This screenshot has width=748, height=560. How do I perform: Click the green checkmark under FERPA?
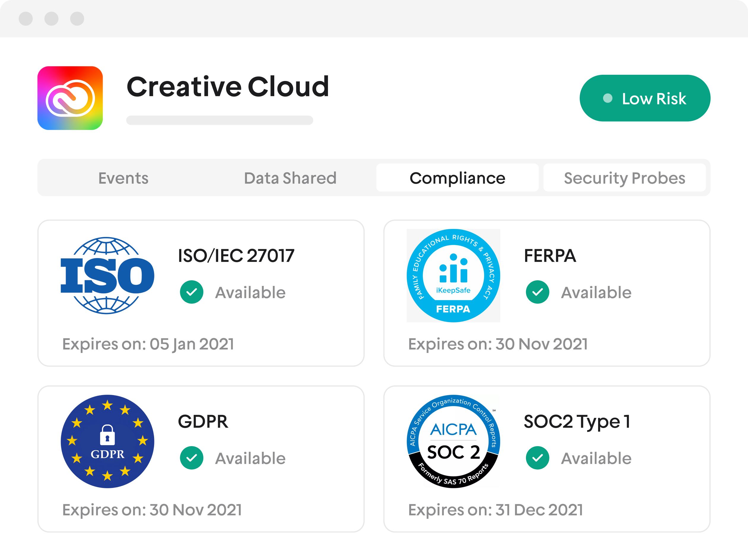click(537, 292)
